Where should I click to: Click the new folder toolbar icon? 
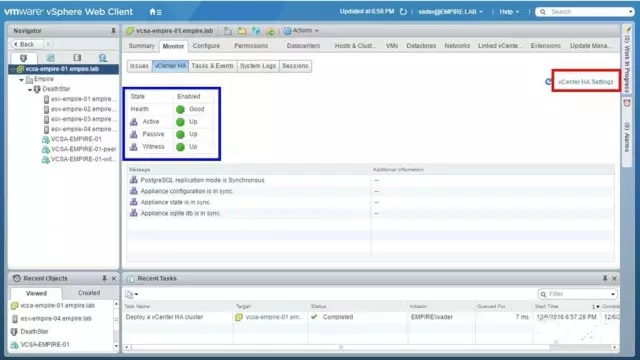click(242, 31)
